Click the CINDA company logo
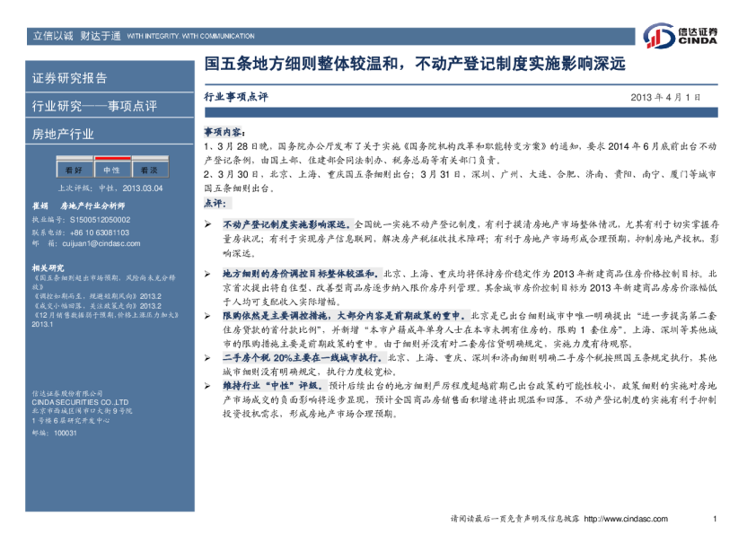Image resolution: width=756 pixels, height=534 pixels. 680,36
